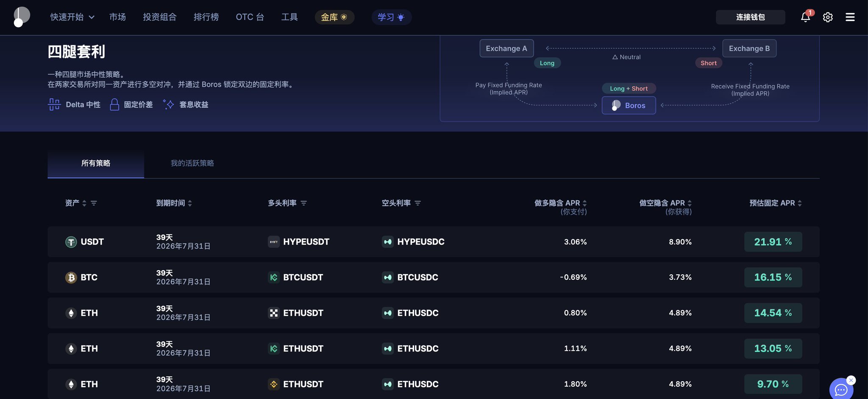Click the exchange icon beside BTCUSDT
Viewport: 868px width, 399px height.
click(x=274, y=277)
